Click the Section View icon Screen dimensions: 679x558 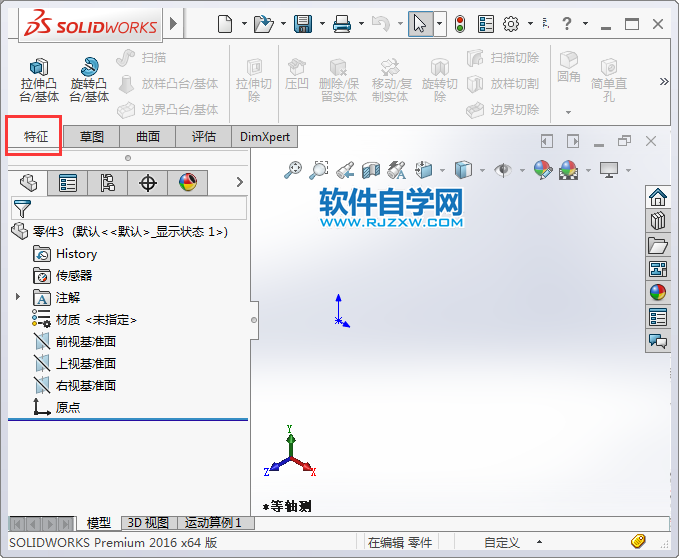click(x=371, y=170)
